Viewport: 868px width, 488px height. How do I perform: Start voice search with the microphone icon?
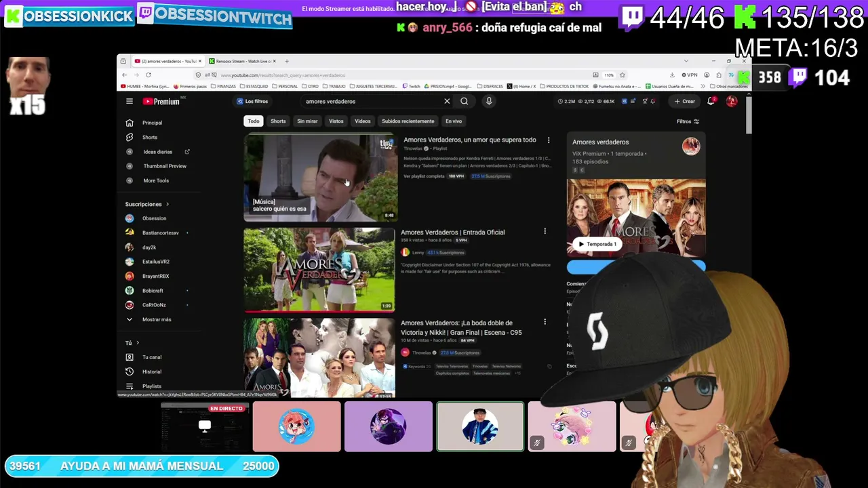(x=488, y=102)
